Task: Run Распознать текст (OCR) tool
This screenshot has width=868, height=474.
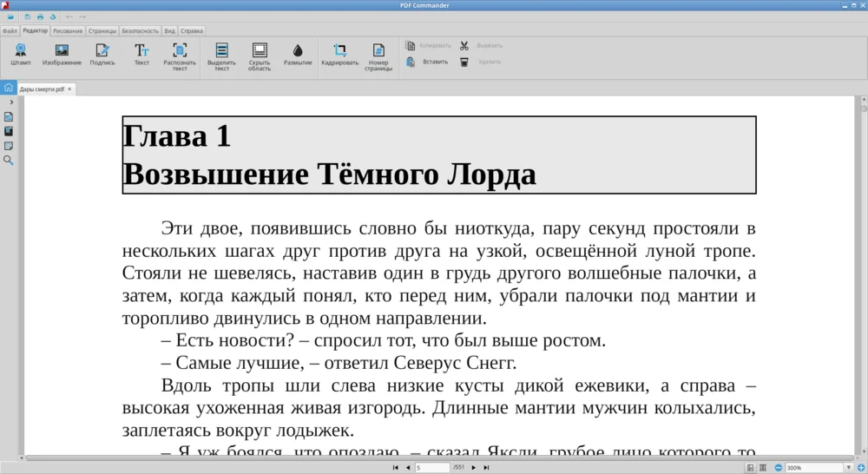Action: pos(180,55)
